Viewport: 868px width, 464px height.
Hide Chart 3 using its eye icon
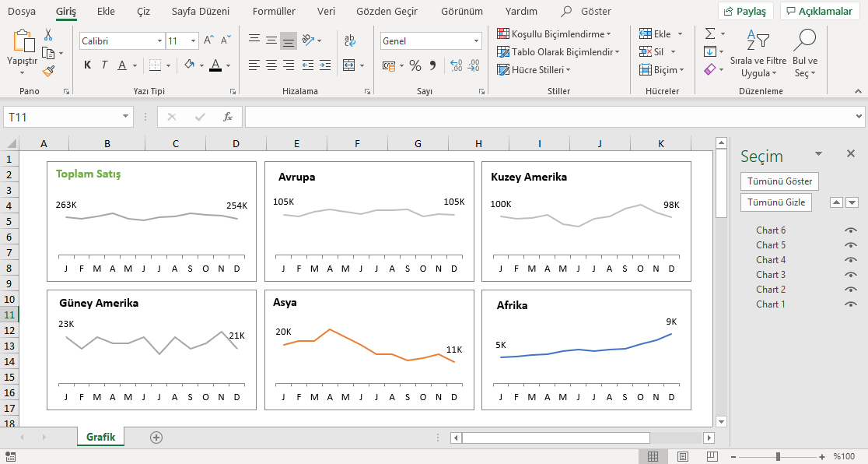coord(850,275)
